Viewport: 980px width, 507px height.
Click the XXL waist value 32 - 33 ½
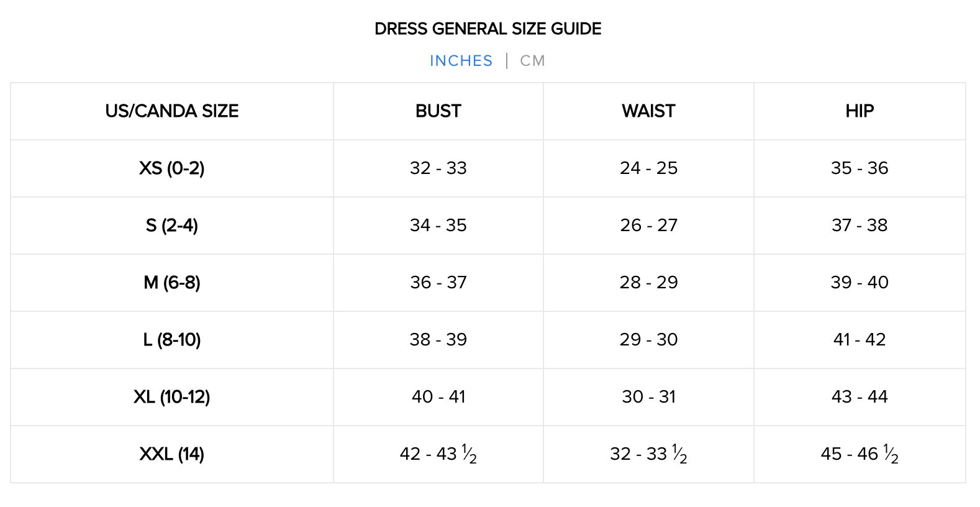tap(648, 454)
